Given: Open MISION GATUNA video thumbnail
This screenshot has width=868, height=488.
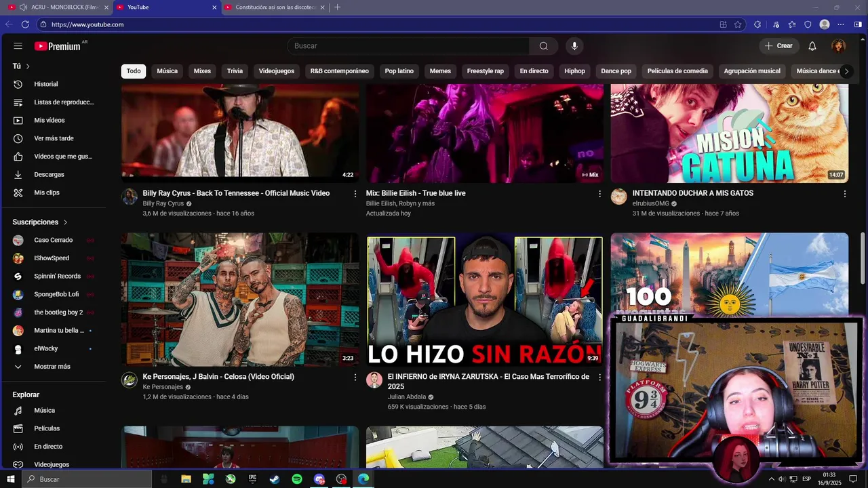Looking at the screenshot, I should point(729,134).
